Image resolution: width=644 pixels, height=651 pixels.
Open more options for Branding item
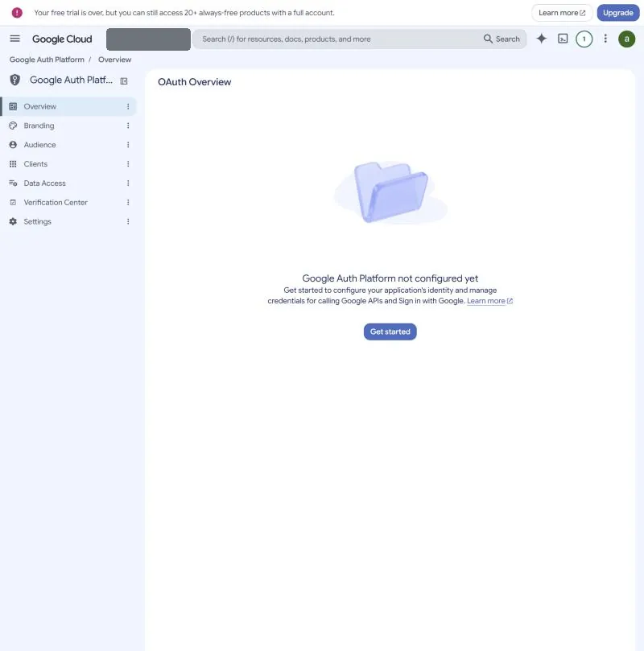coord(128,126)
